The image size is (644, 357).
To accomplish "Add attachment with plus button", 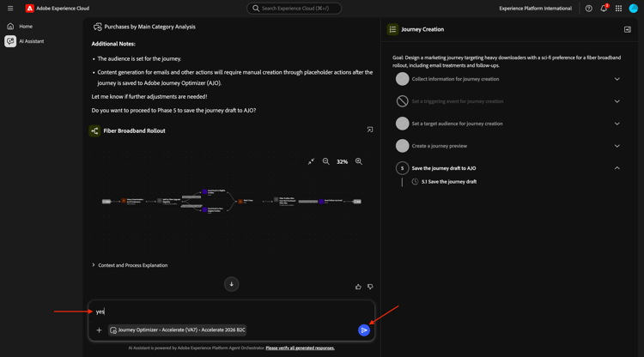I will [x=99, y=330].
